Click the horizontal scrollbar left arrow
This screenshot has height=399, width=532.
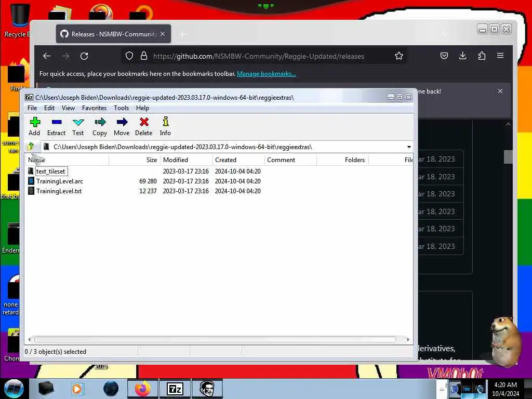coord(30,339)
